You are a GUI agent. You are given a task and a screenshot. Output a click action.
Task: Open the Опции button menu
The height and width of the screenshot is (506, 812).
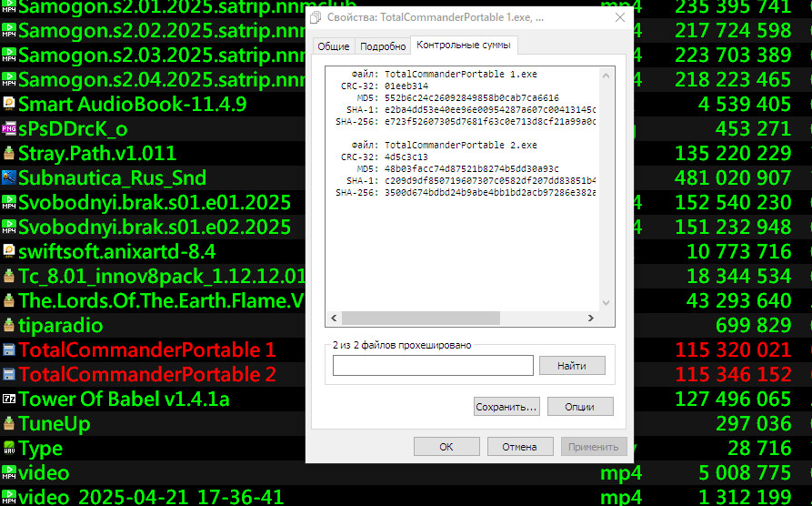pos(580,407)
